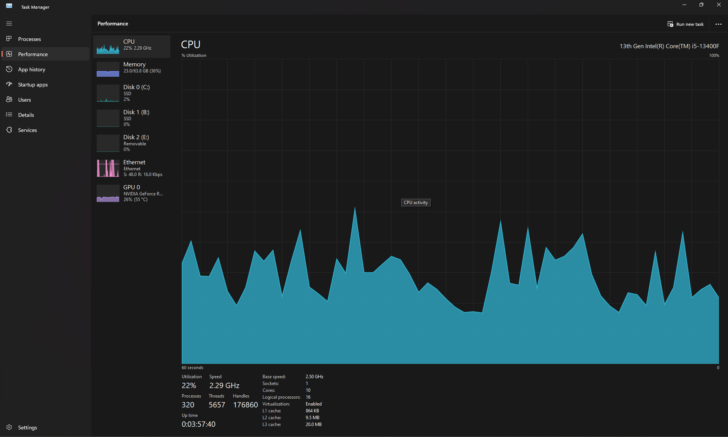The width and height of the screenshot is (728, 437).
Task: Select the Performance sidebar icon
Action: click(x=9, y=54)
